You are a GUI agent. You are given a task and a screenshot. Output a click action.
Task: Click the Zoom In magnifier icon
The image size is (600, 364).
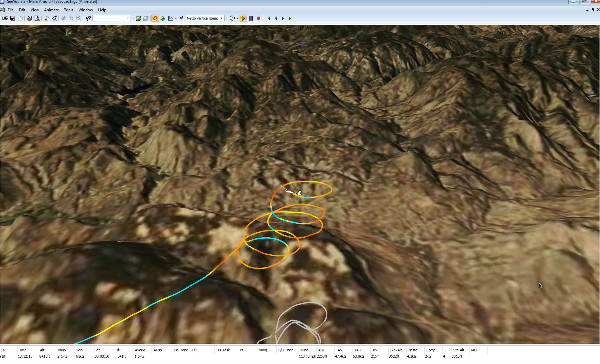[71, 18]
